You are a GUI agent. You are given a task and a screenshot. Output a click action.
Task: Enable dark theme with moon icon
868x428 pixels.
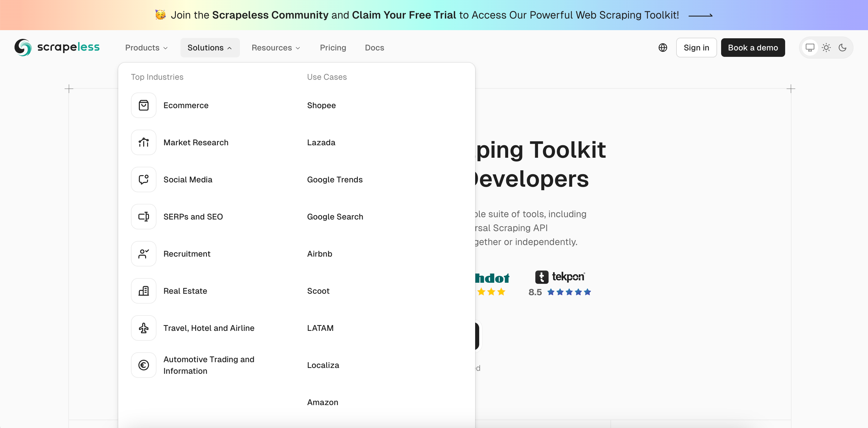[843, 48]
